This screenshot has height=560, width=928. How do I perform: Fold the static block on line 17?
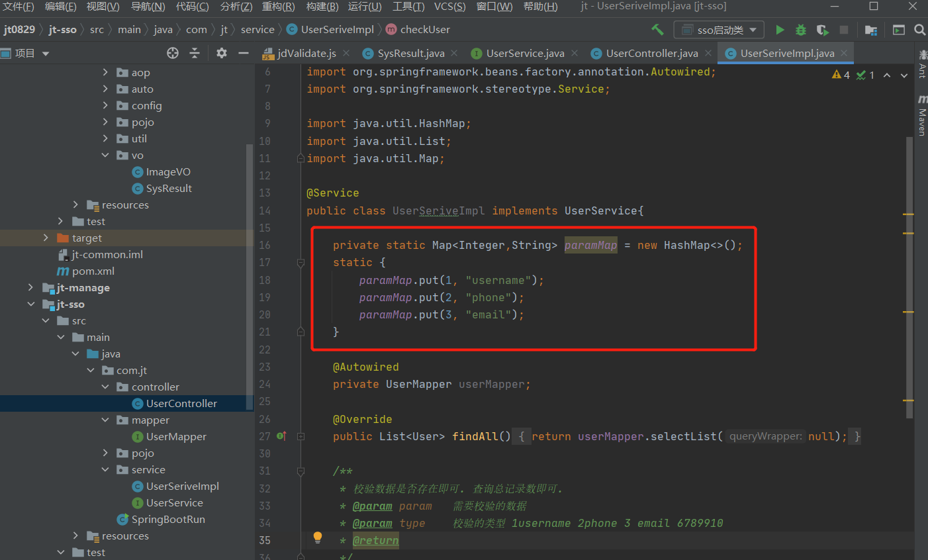(301, 263)
